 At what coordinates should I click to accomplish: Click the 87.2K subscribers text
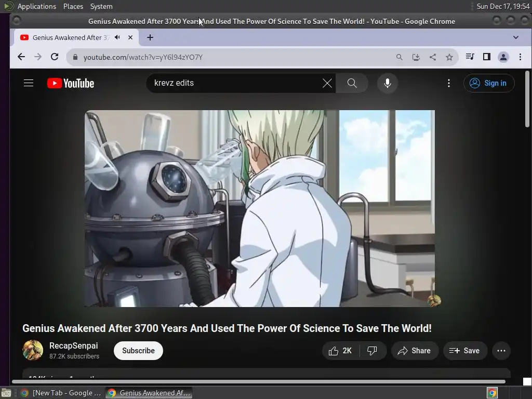(x=74, y=356)
